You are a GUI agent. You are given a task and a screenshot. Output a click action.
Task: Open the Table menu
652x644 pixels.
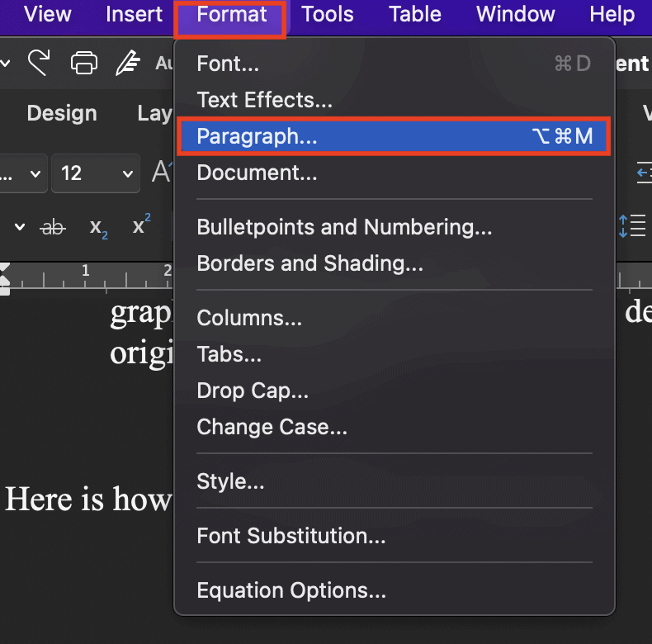(415, 14)
